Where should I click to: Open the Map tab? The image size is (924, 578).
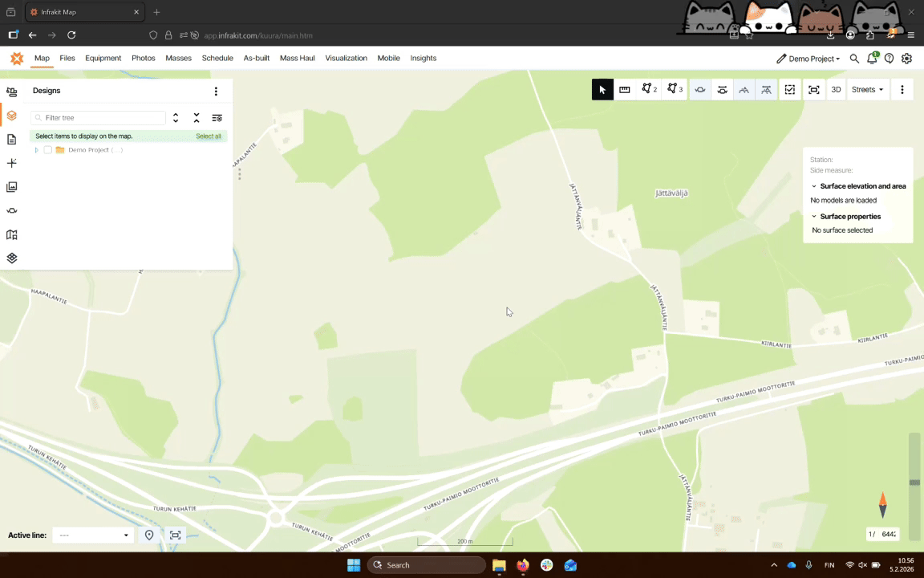click(42, 59)
